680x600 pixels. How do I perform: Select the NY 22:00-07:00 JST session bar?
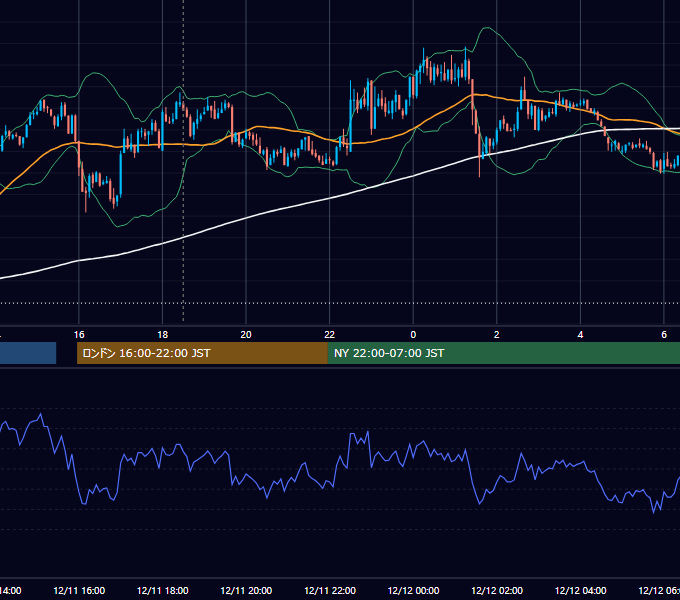(504, 353)
